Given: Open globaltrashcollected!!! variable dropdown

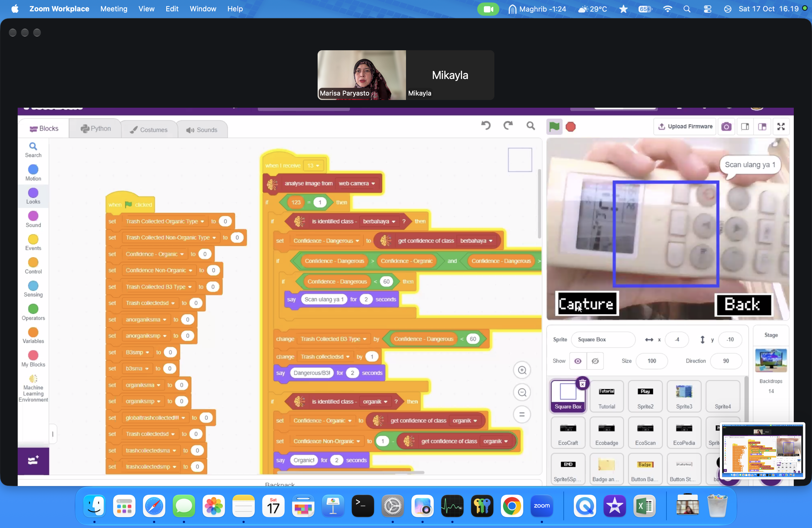Looking at the screenshot, I should click(x=155, y=418).
